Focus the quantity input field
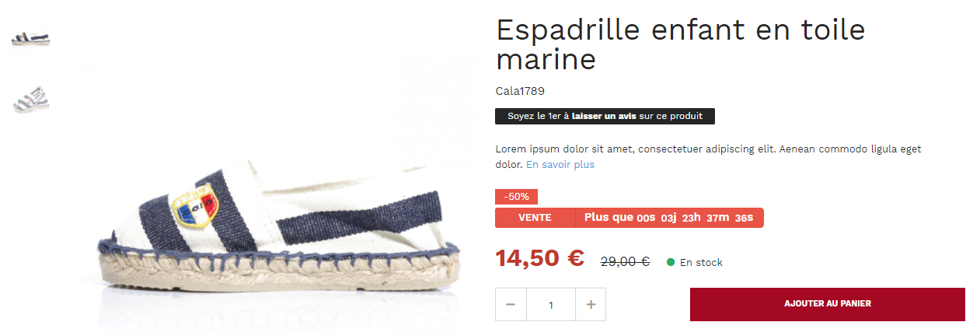Image resolution: width=980 pixels, height=336 pixels. point(551,304)
